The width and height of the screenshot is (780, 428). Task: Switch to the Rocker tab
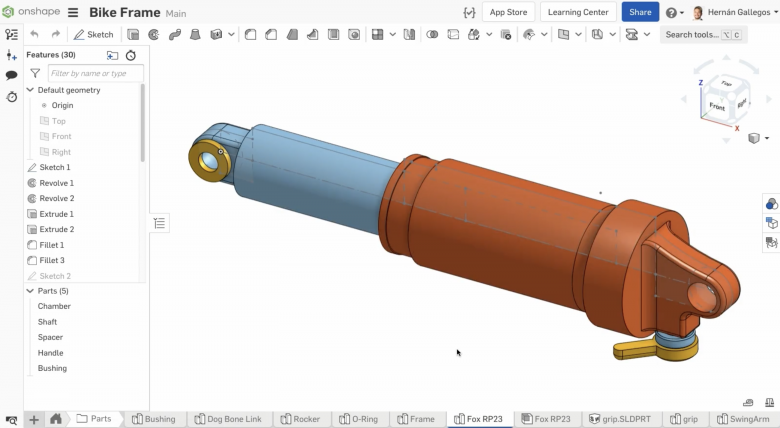click(x=300, y=419)
